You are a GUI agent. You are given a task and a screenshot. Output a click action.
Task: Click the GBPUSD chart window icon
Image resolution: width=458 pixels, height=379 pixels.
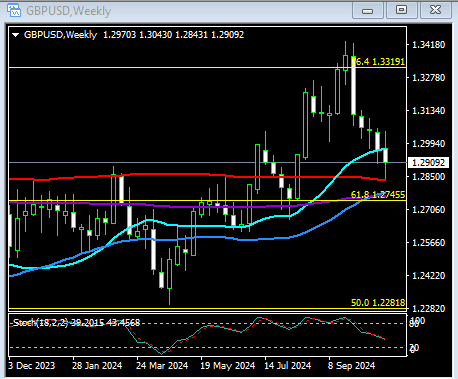tap(14, 11)
